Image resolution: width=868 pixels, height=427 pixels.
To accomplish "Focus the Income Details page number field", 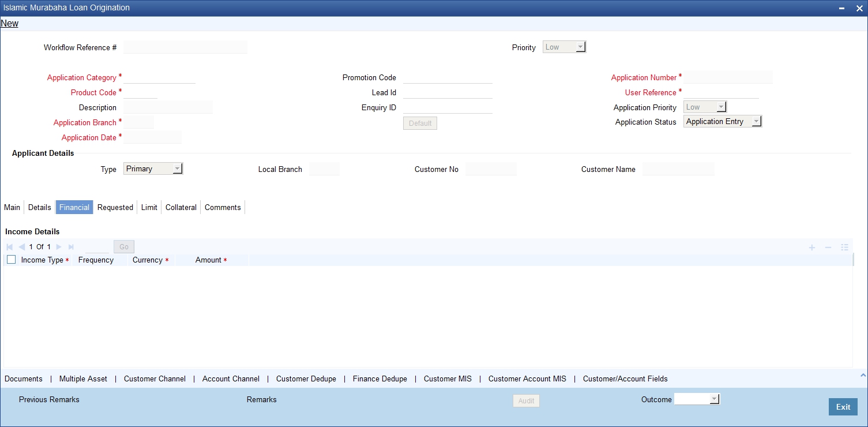I will (97, 247).
